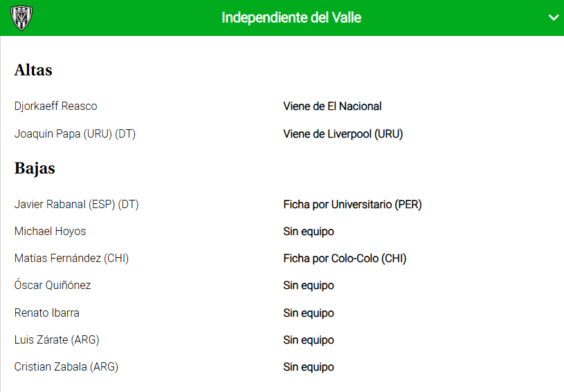Click 'Viene de Liverpool (URU)' text

click(343, 134)
